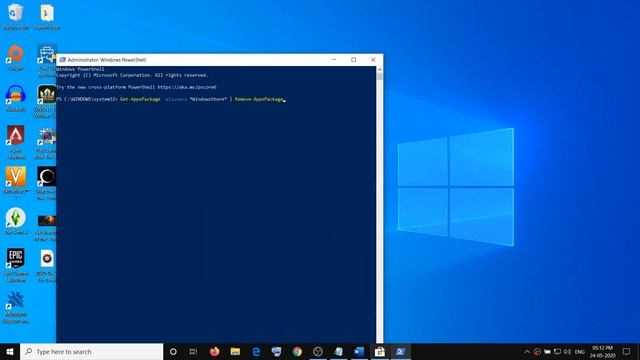The image size is (640, 360).
Task: Open Task View on taskbar
Action: point(193,351)
